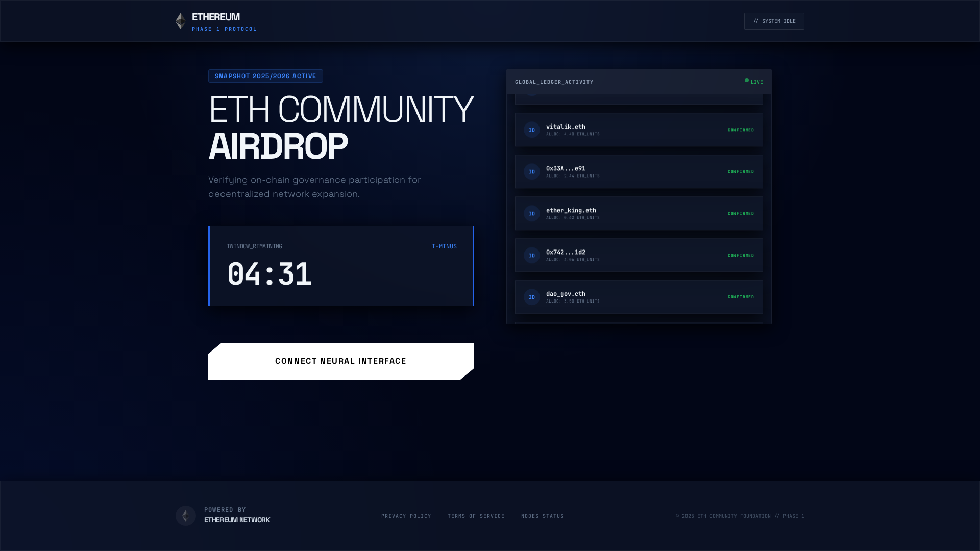Open the TERMS_OF_SERVICE footer link
The image size is (980, 551).
click(x=476, y=516)
